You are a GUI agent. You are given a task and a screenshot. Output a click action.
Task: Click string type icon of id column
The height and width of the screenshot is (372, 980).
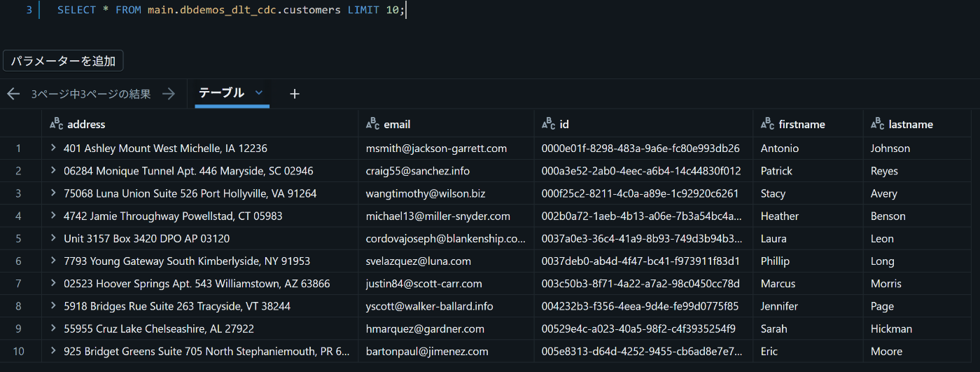click(x=548, y=124)
